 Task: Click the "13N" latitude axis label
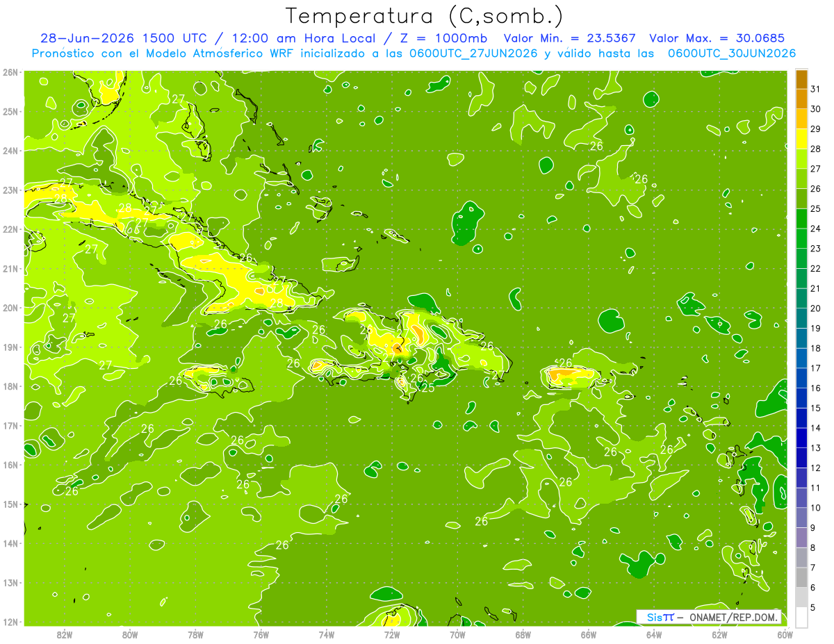click(x=10, y=583)
